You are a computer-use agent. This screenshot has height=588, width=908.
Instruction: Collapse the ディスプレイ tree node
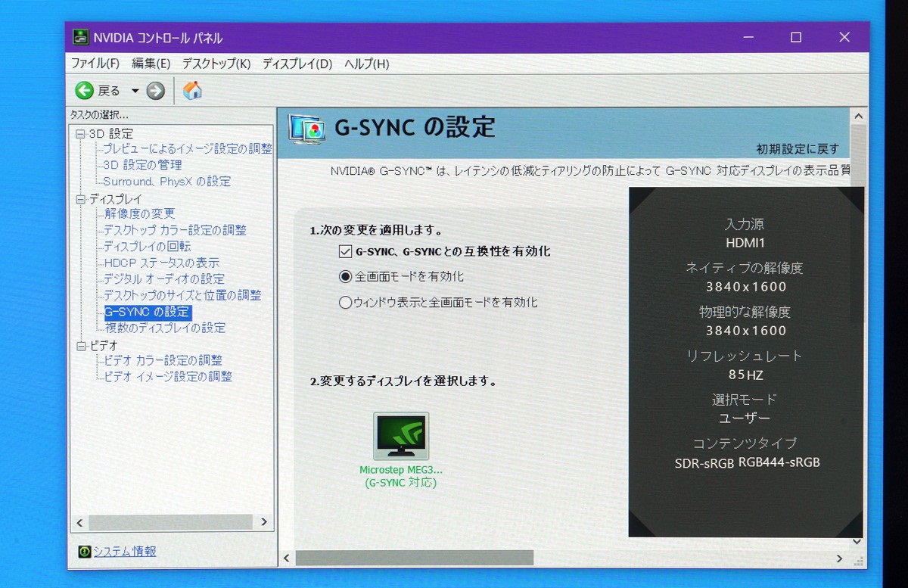tap(81, 199)
